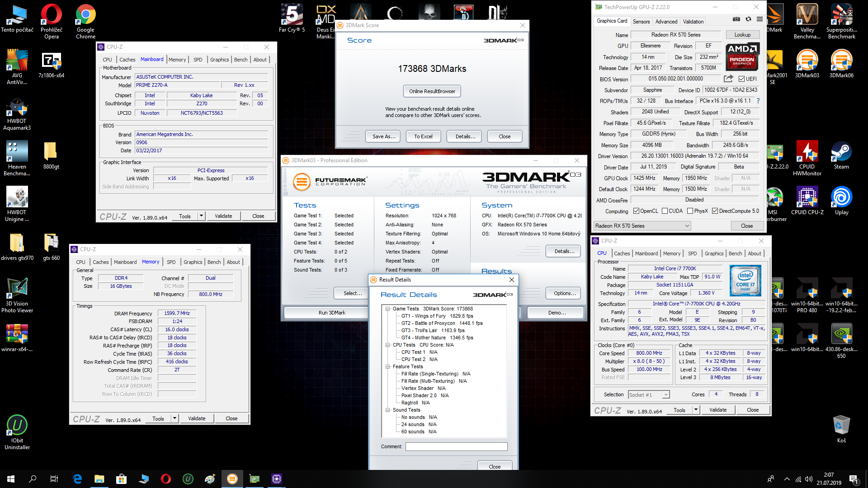Screen dimensions: 868x488
Task: Select the GT1 - Wings of Fury result row
Action: click(x=437, y=316)
